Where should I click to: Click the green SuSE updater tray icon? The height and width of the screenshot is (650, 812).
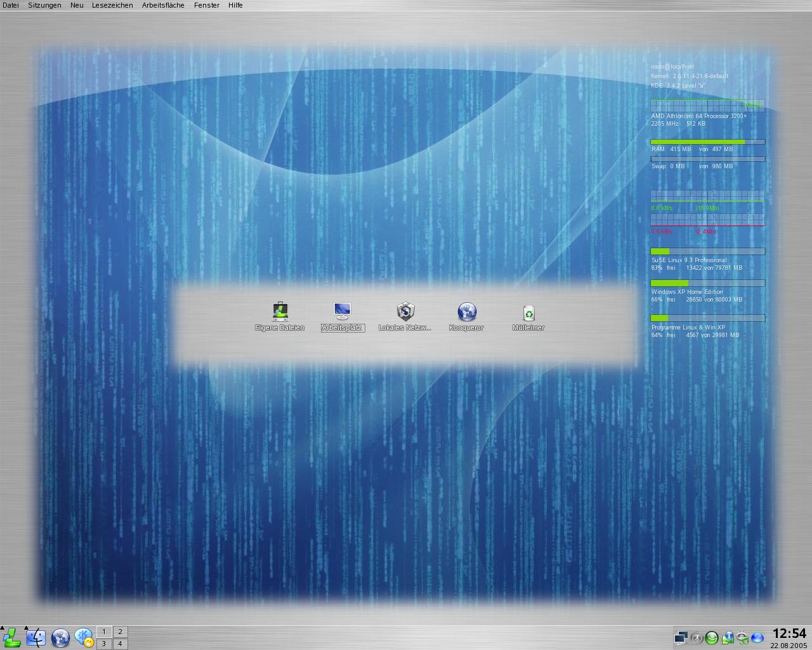click(x=712, y=637)
